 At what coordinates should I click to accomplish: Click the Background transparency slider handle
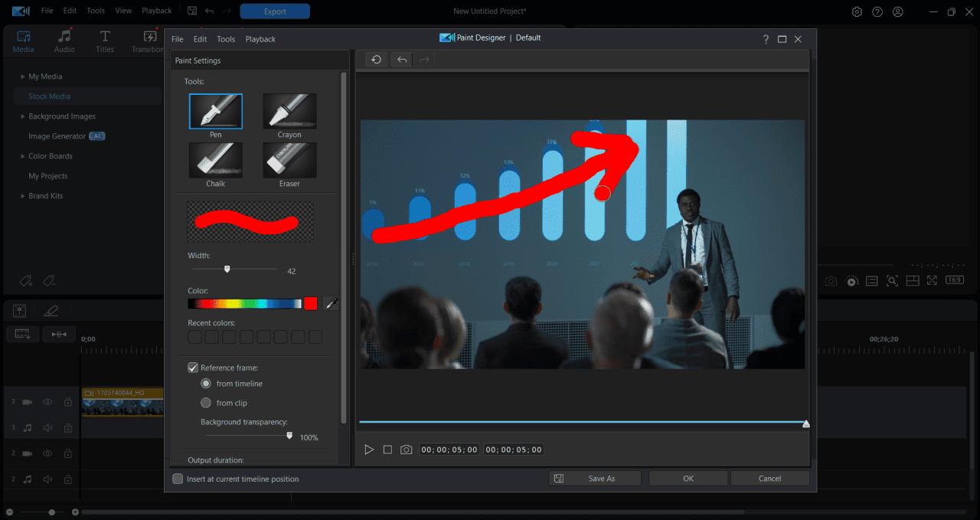tap(289, 435)
